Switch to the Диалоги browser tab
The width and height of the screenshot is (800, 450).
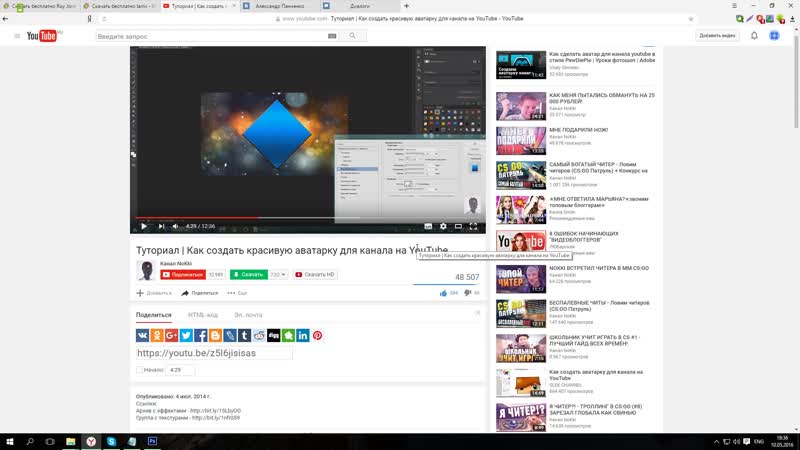point(360,6)
